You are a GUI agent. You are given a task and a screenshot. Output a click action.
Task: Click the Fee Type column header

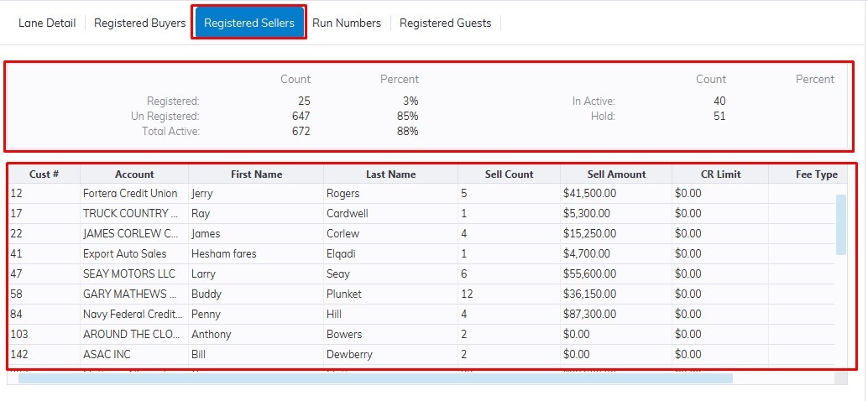click(x=816, y=174)
